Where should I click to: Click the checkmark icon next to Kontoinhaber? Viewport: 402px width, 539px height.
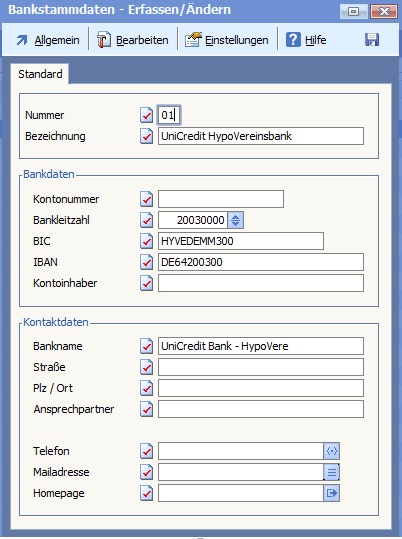(x=146, y=283)
